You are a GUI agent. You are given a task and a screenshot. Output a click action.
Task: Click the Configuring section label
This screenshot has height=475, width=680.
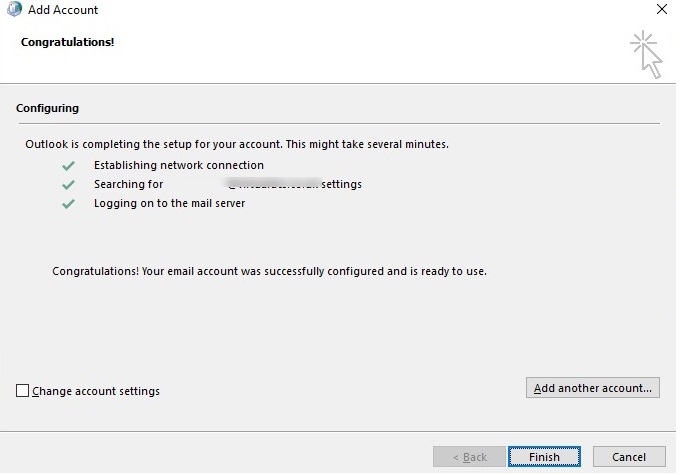[48, 108]
